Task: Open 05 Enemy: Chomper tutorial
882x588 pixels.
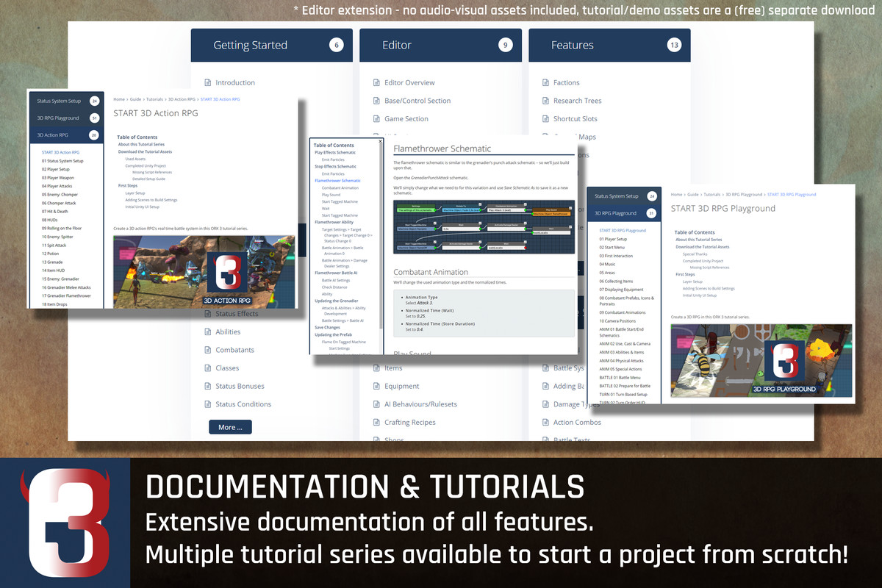Action: [x=60, y=195]
